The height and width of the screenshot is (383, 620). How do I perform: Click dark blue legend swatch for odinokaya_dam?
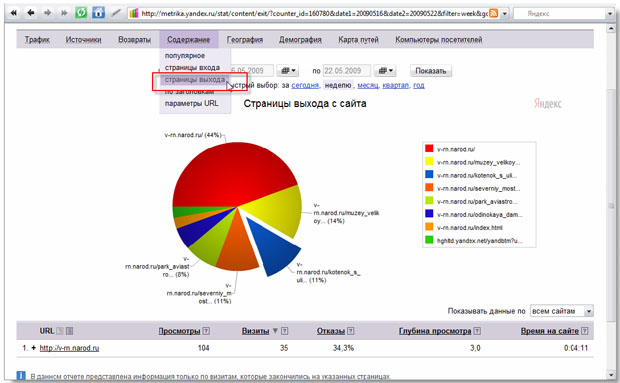tap(429, 214)
